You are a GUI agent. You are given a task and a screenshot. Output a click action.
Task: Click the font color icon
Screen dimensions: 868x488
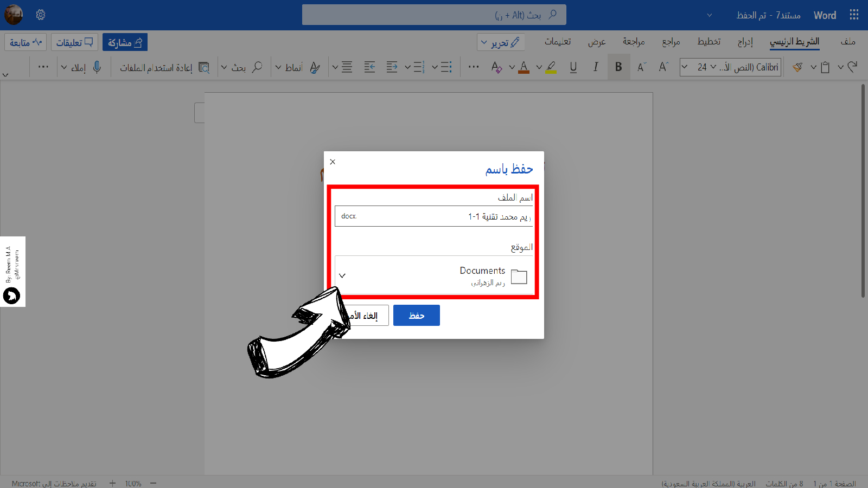pyautogui.click(x=524, y=67)
